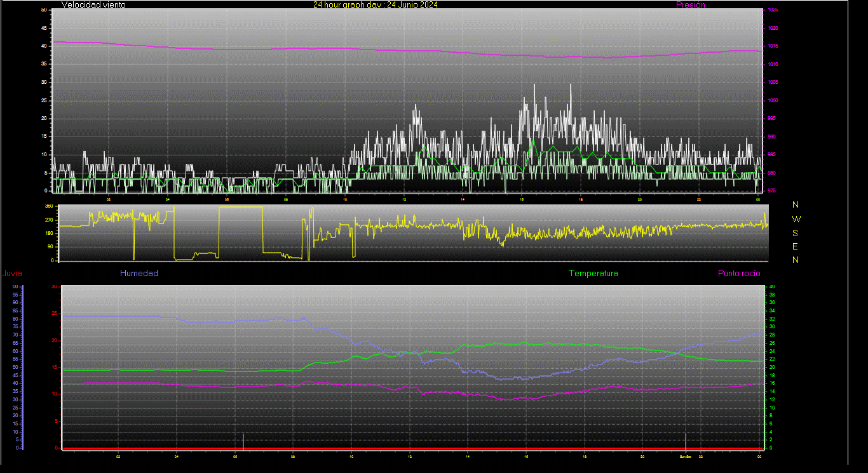Select "35" on the blue humidity axis
Viewport: 868px width, 473px height.
coord(15,391)
